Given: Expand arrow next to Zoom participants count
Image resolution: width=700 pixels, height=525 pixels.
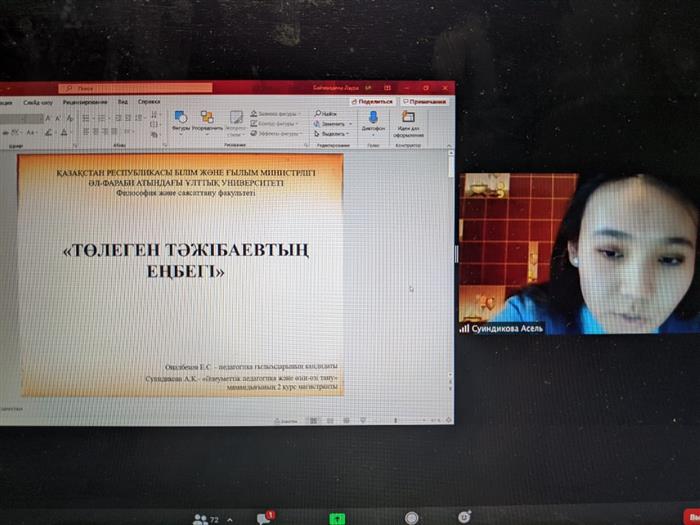Looking at the screenshot, I should click(x=227, y=520).
